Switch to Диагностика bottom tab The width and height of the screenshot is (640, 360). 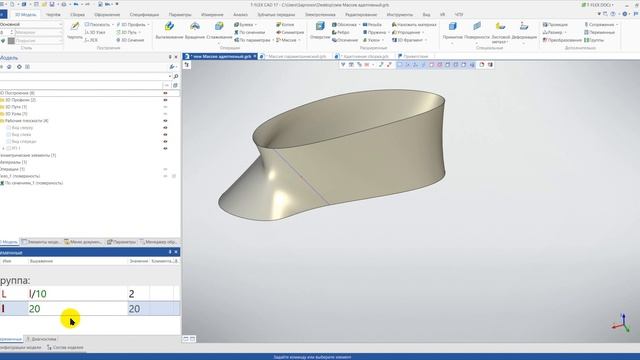[x=41, y=339]
